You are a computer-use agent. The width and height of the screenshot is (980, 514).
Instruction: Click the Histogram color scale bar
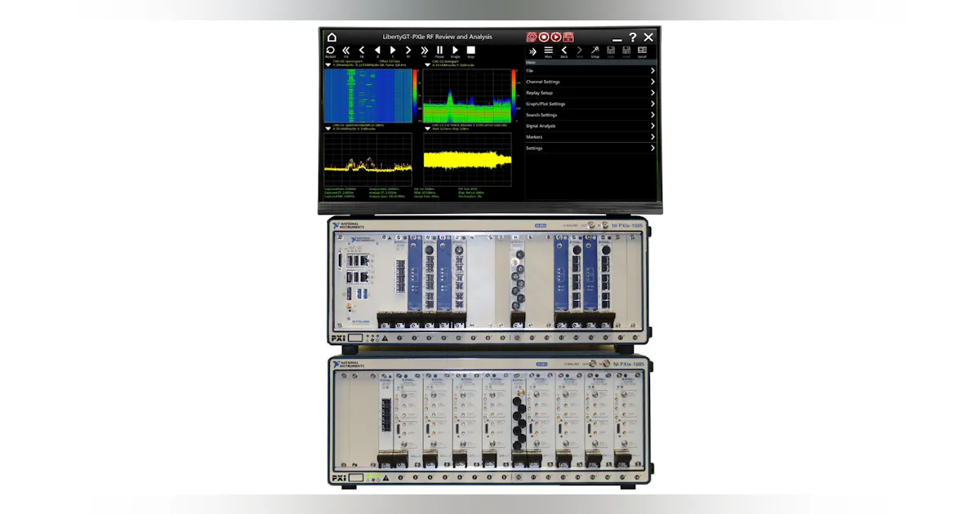[x=514, y=95]
